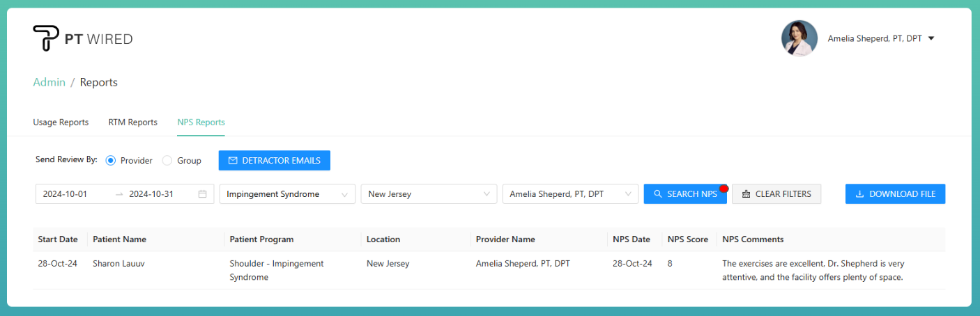
Task: Select the Provider radio button
Action: tap(111, 161)
